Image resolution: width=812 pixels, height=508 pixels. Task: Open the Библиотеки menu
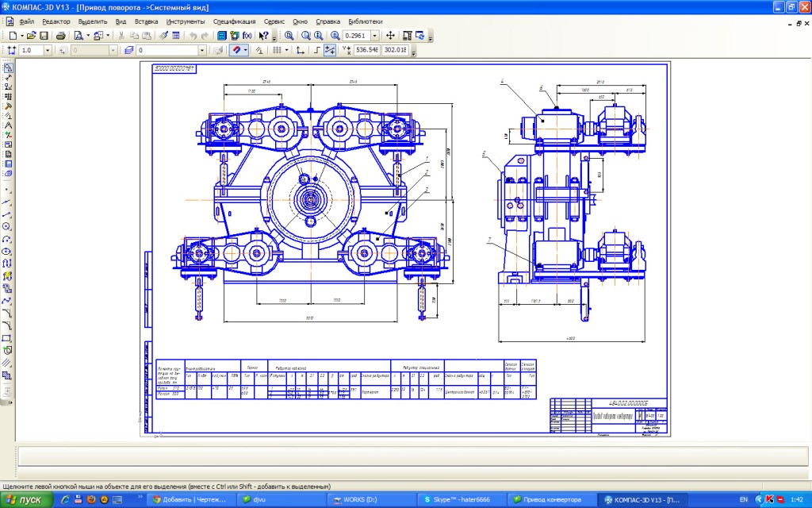[365, 21]
